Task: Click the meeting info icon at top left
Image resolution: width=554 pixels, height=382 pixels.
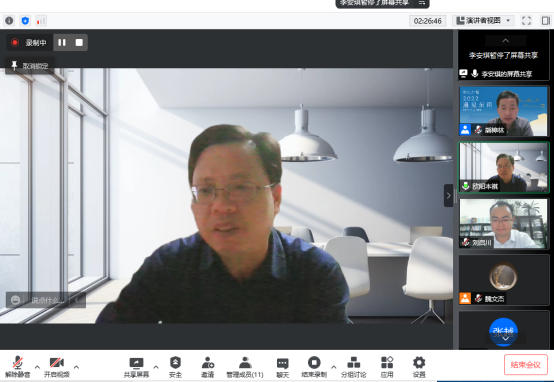Action: pyautogui.click(x=9, y=21)
